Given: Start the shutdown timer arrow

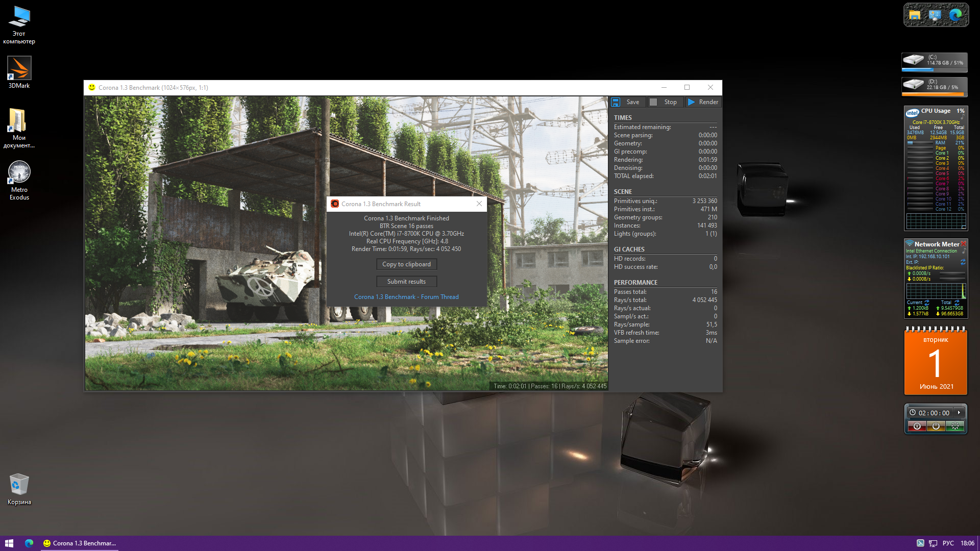Looking at the screenshot, I should (959, 413).
